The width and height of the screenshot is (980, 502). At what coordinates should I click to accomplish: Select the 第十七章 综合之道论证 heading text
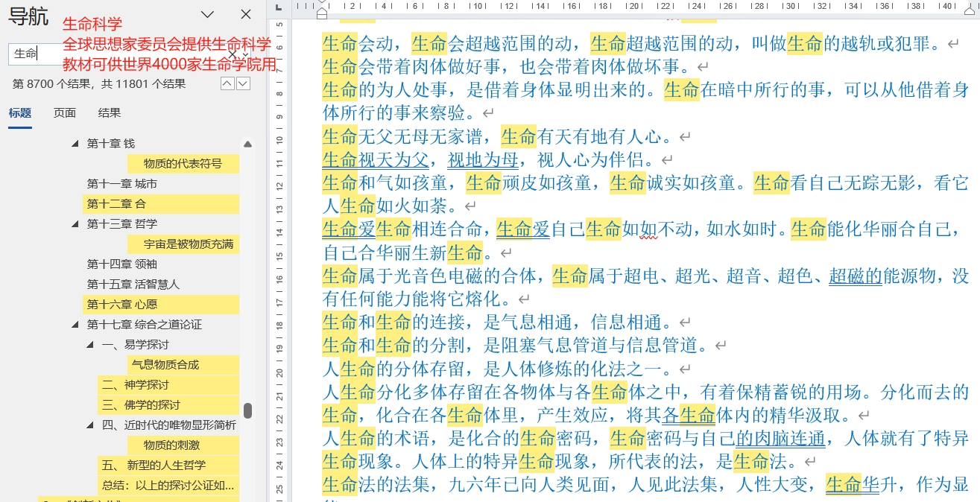(145, 325)
